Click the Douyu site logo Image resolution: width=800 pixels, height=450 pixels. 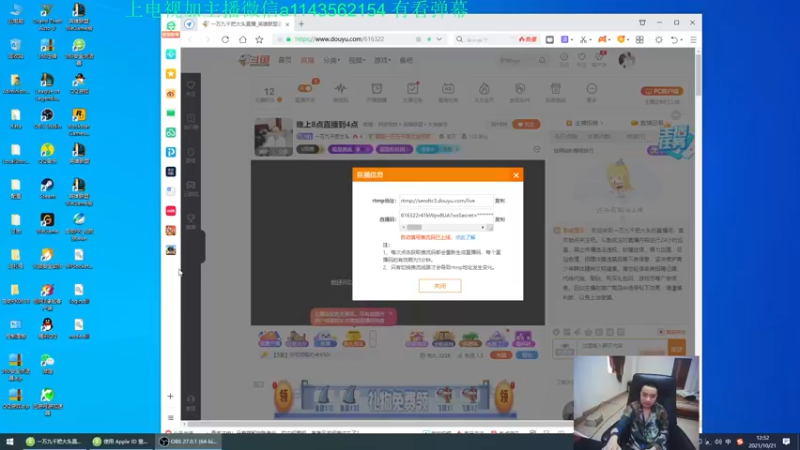(254, 60)
